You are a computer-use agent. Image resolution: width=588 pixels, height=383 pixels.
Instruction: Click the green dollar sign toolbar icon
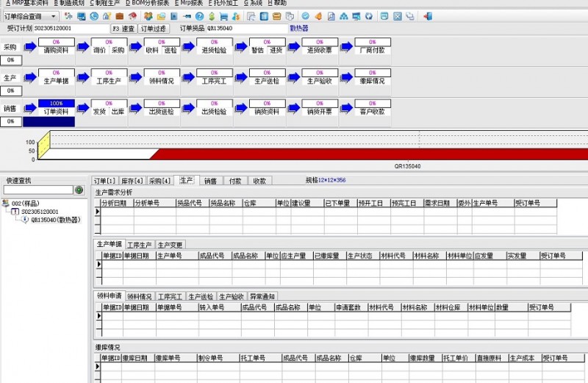coord(212,16)
